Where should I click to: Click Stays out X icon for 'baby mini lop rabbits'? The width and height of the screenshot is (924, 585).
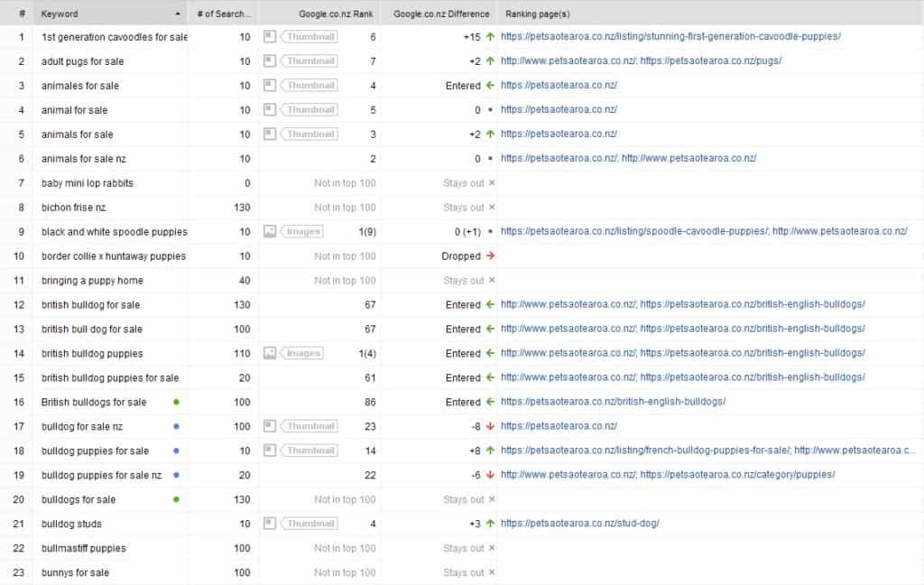(x=492, y=182)
